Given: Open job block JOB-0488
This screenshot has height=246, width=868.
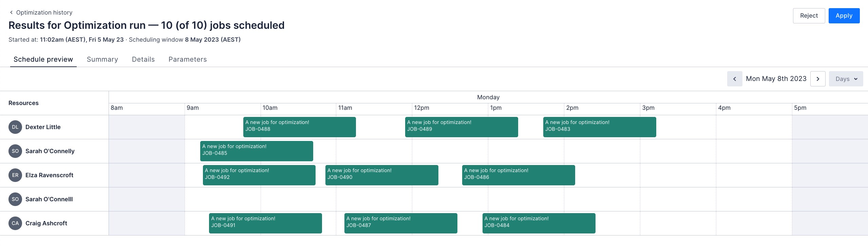Looking at the screenshot, I should coord(300,127).
